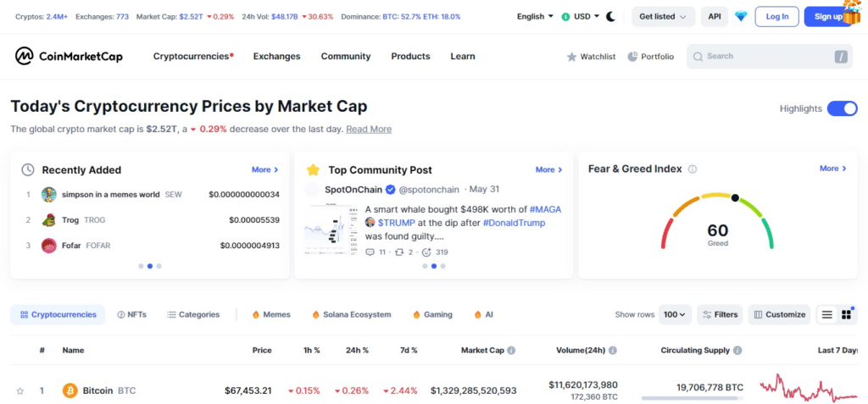Turn off the Highlights switch
The image size is (868, 404).
[x=842, y=108]
